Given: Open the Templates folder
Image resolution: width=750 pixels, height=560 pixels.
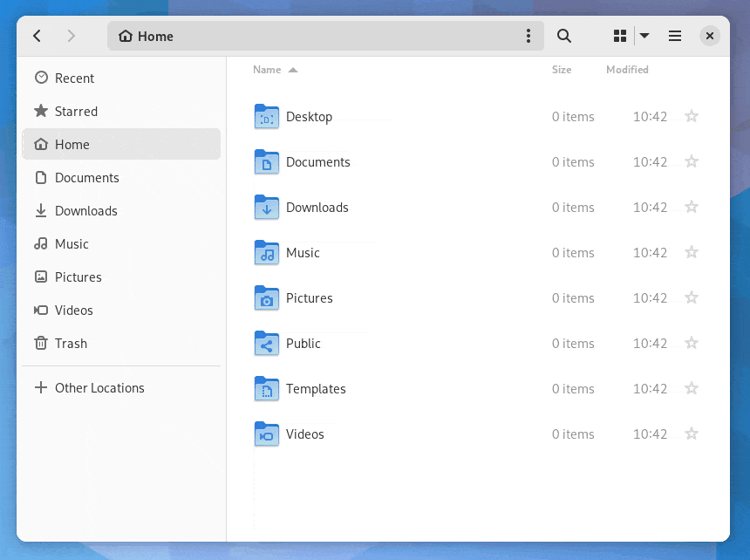Looking at the screenshot, I should [316, 388].
